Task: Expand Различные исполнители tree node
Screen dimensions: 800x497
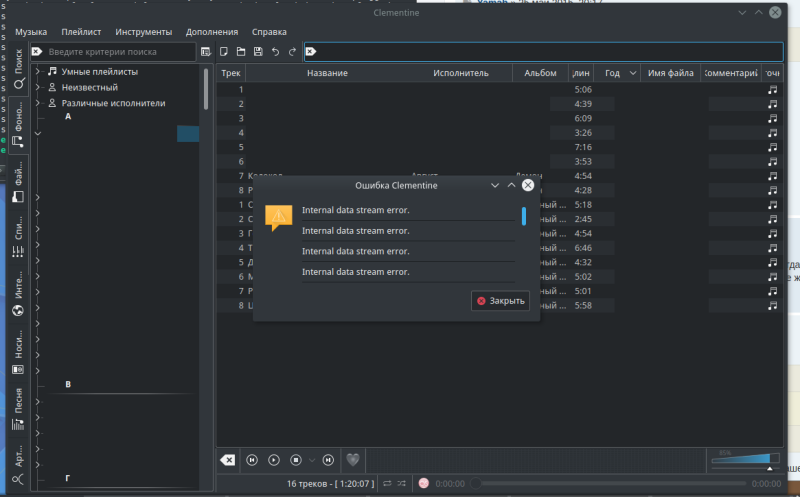Action: coord(38,103)
